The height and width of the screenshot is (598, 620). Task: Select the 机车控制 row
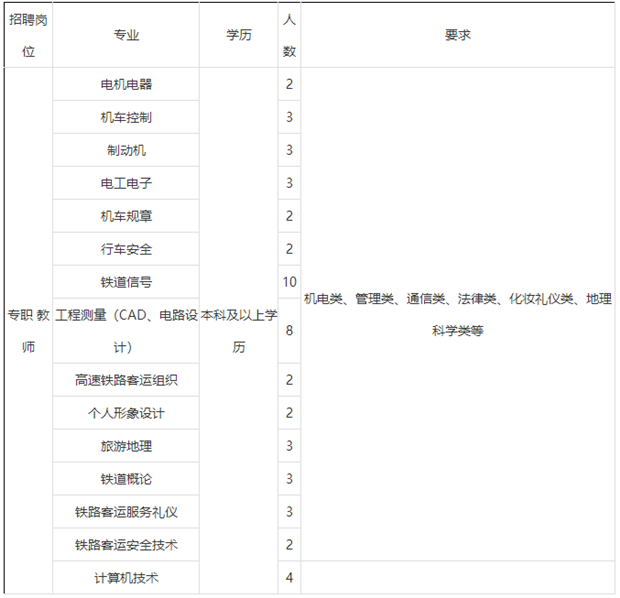126,118
